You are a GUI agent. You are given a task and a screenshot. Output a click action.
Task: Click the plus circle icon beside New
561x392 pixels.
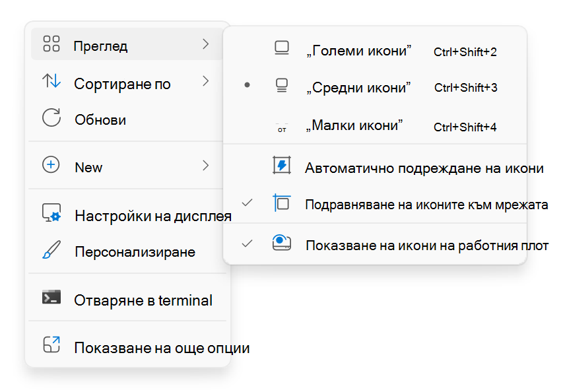coord(51,165)
